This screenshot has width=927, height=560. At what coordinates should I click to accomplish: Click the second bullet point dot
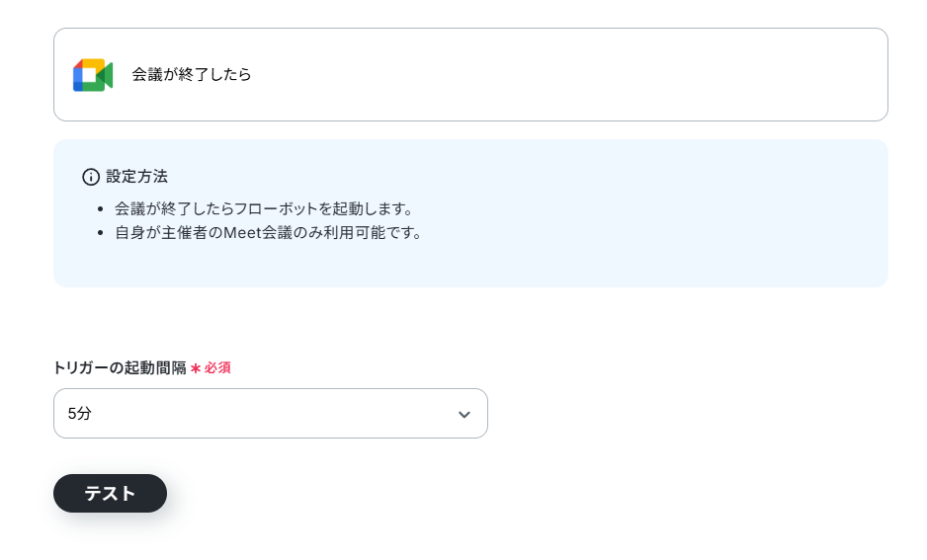[x=101, y=233]
